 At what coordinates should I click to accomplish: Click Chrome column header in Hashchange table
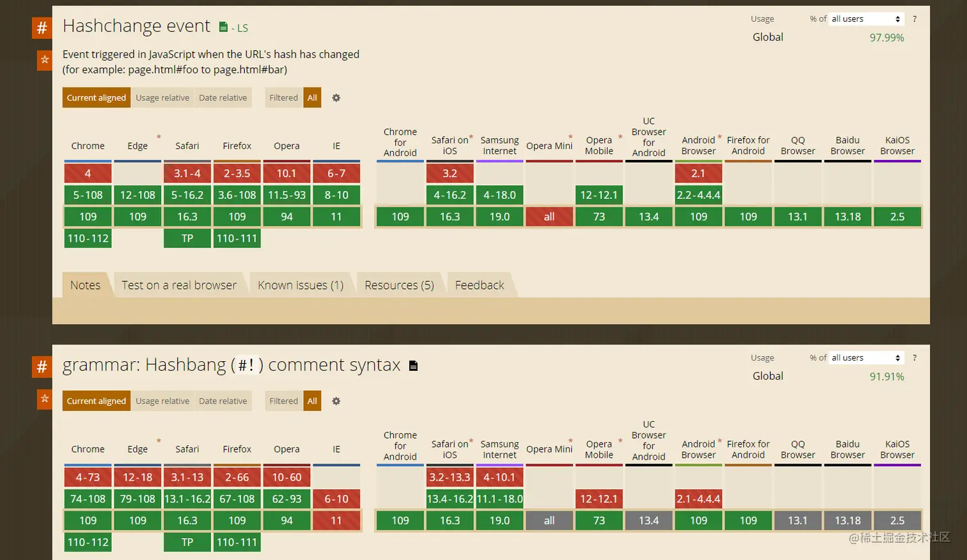[88, 146]
